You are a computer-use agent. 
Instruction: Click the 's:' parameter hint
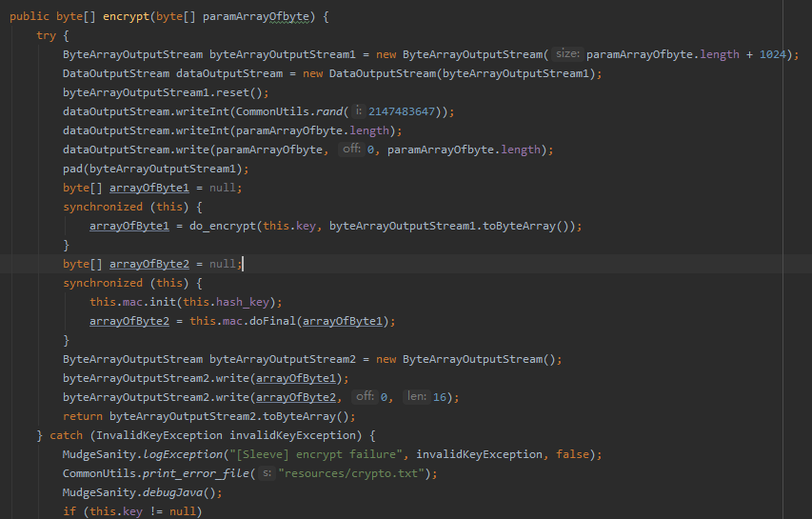point(267,473)
